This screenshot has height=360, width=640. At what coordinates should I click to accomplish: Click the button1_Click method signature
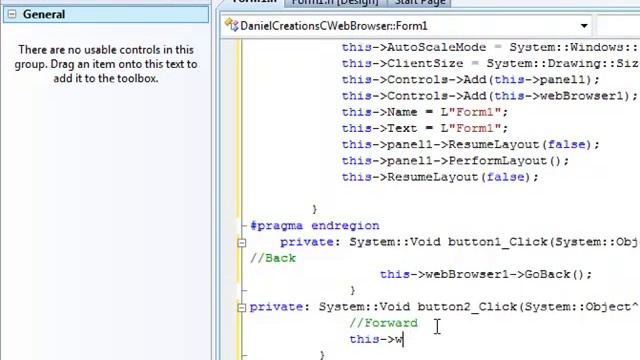[460, 242]
